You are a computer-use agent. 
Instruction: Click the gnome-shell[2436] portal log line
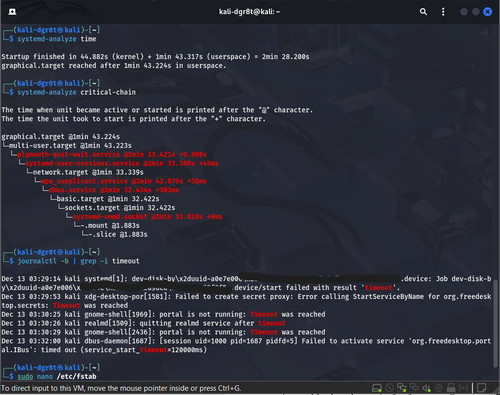(163, 332)
